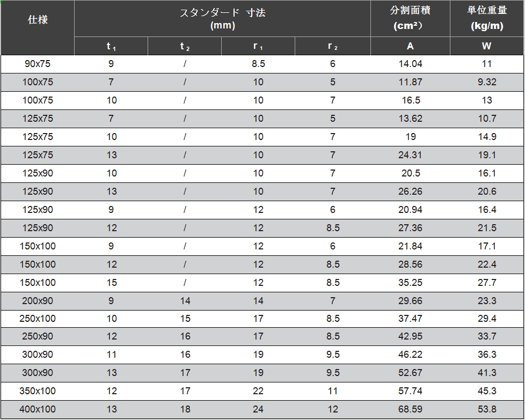Select the A column sub-header

(410, 47)
